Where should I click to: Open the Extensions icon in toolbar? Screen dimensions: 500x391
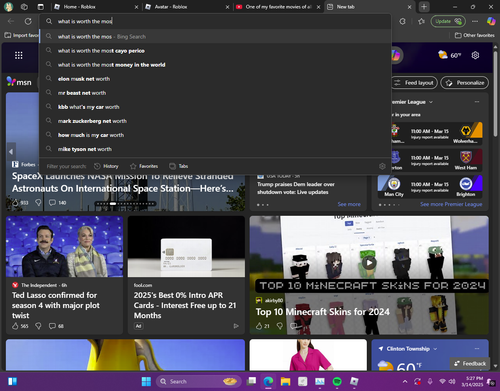(x=403, y=21)
